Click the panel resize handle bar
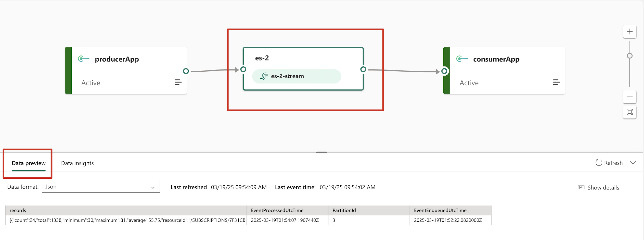 (321, 152)
